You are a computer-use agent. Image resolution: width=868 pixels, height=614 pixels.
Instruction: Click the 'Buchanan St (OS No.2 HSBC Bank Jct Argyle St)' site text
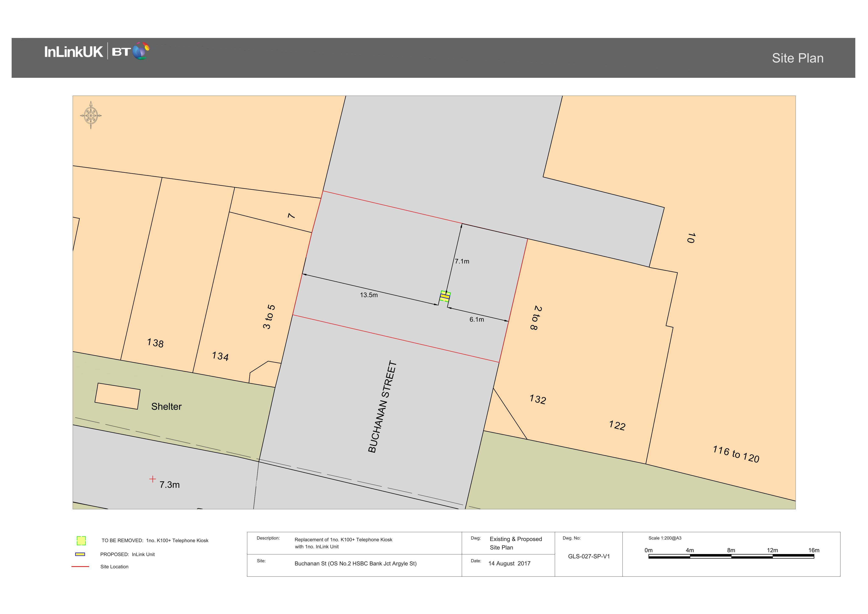pos(355,564)
